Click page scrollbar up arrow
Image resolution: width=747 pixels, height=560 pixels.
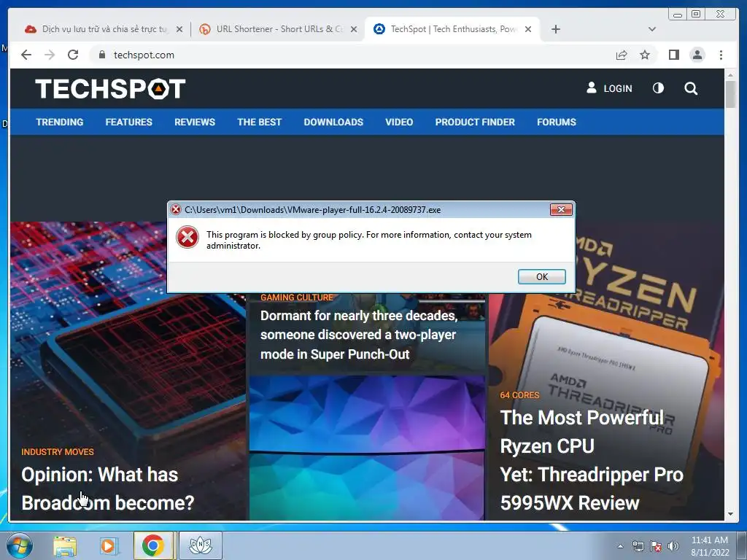[730, 75]
